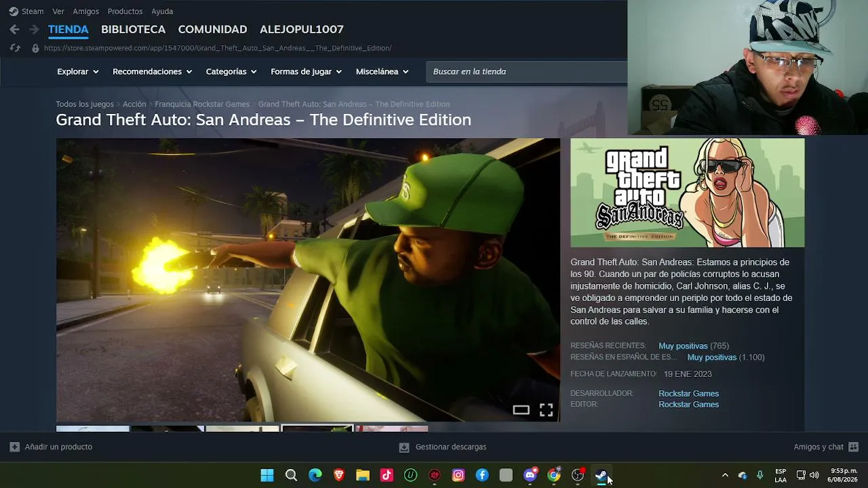
Task: Open clock and date in the taskbar
Action: click(843, 475)
